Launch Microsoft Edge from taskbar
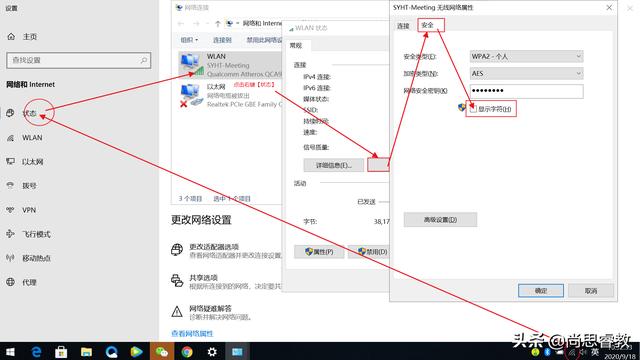640x360 pixels. pyautogui.click(x=36, y=352)
